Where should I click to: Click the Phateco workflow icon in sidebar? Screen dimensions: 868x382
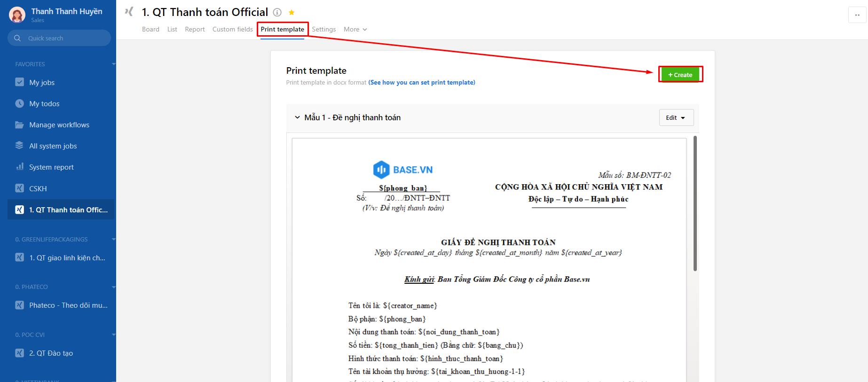pos(19,305)
